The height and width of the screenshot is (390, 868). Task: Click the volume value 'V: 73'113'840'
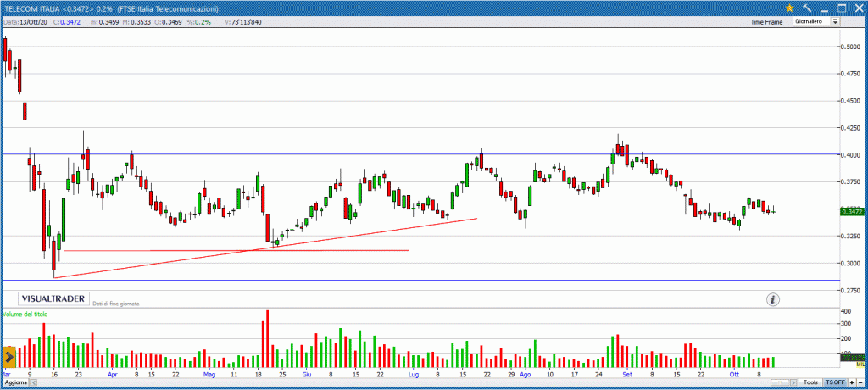[244, 21]
